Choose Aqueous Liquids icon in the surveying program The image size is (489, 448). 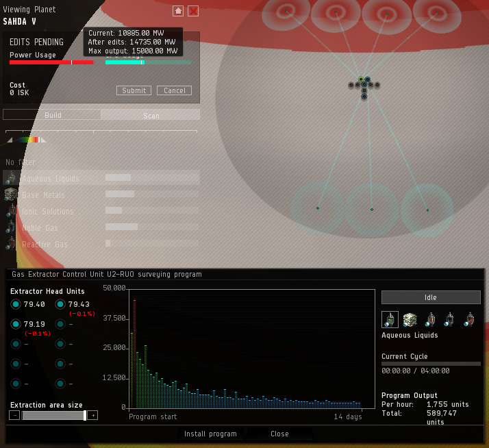point(390,319)
